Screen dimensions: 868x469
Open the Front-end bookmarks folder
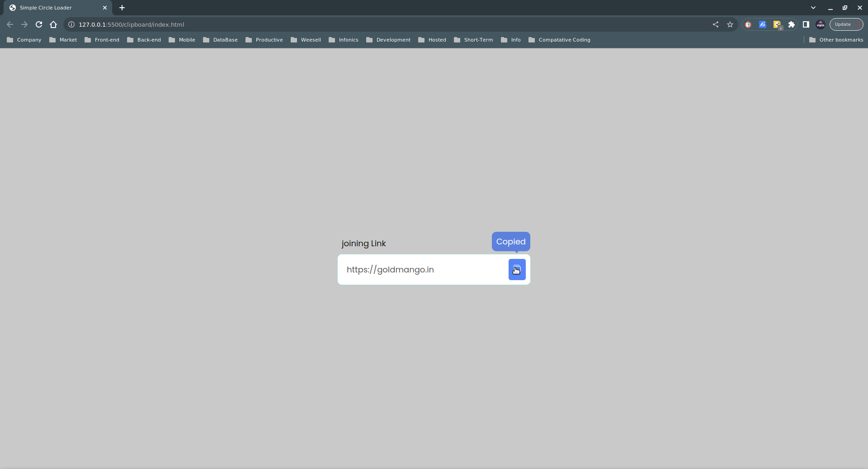102,40
